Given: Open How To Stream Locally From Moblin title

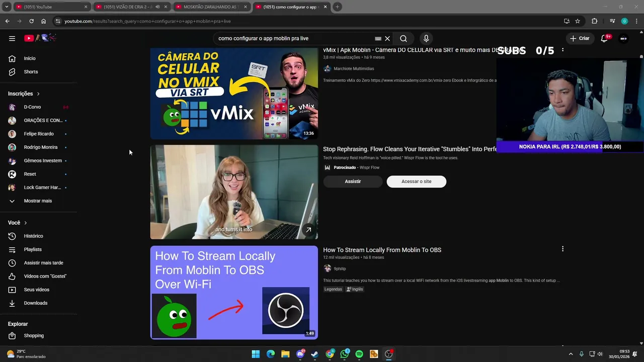Looking at the screenshot, I should pos(382,250).
